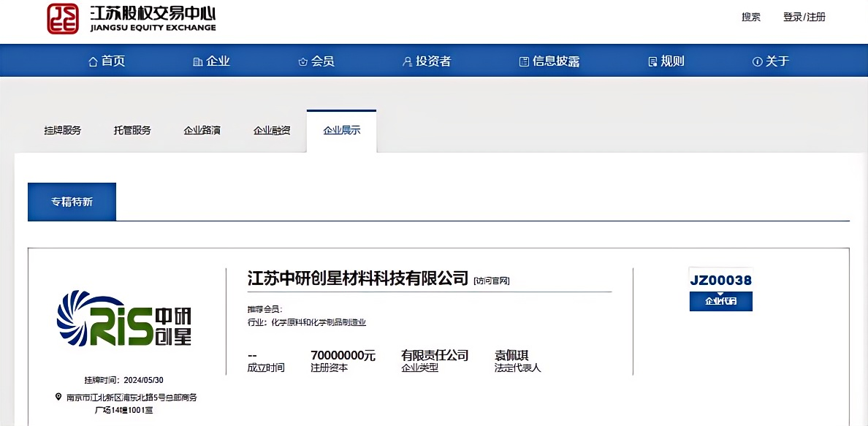Open the 搜索 search function

tap(751, 17)
